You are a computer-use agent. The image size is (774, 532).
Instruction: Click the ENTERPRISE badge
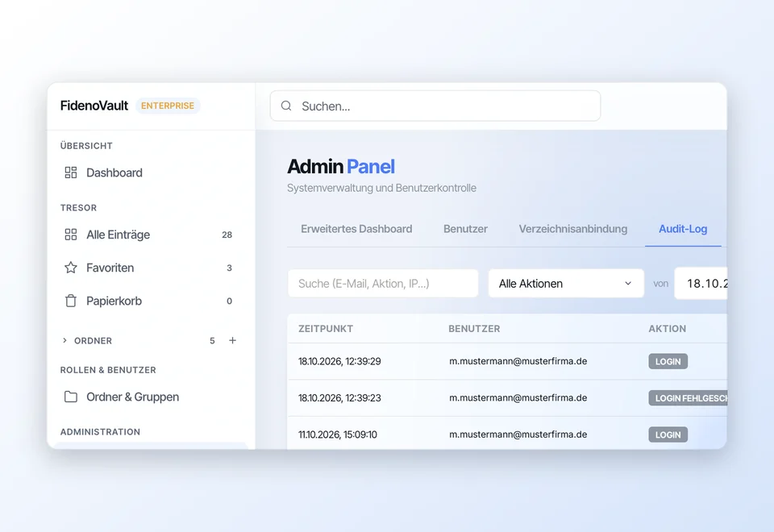[168, 106]
